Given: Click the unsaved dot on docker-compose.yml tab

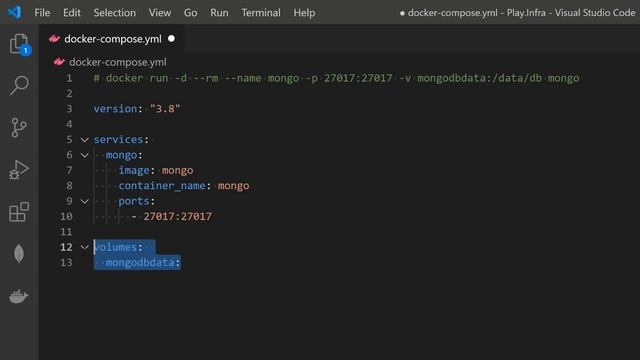Looking at the screenshot, I should [171, 38].
